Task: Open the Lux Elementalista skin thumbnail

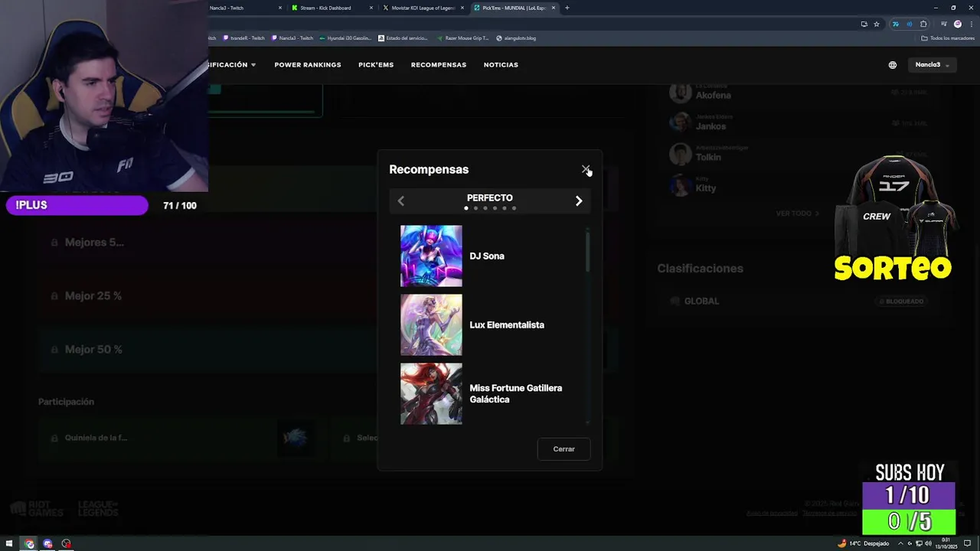Action: [431, 324]
